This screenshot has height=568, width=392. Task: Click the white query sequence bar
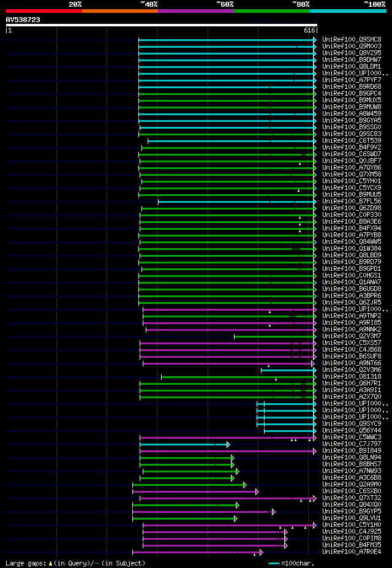(162, 25)
